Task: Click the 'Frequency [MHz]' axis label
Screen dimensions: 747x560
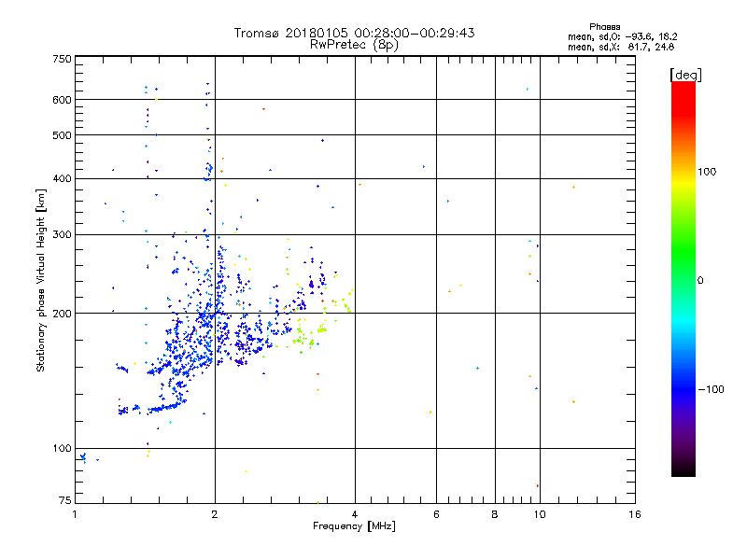Action: click(x=354, y=526)
